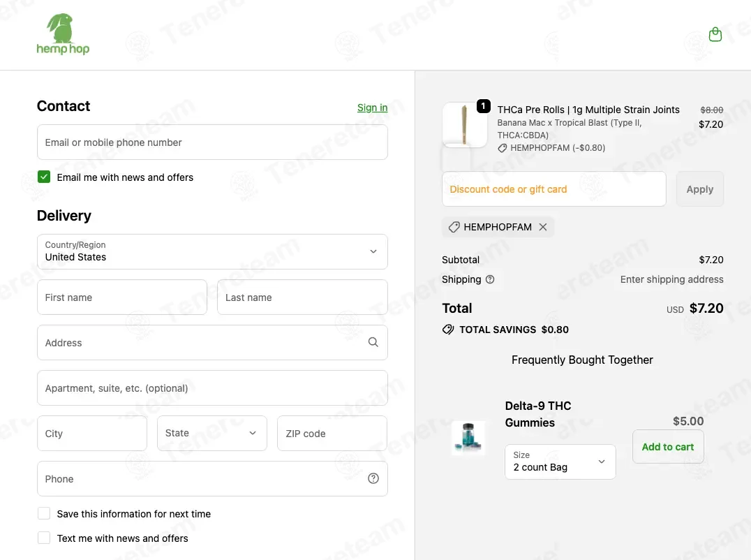Click the Hemp Hop rabbit logo
This screenshot has width=751, height=560.
tap(63, 34)
